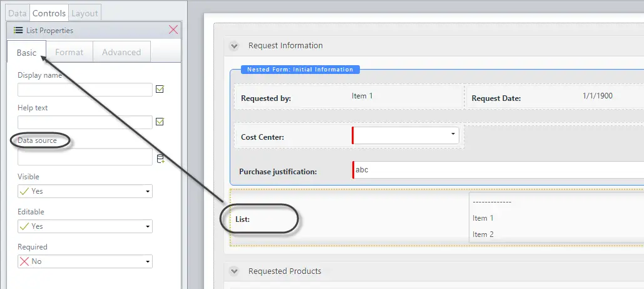The image size is (644, 289).
Task: Select Item 2 in the list control
Action: click(x=483, y=234)
